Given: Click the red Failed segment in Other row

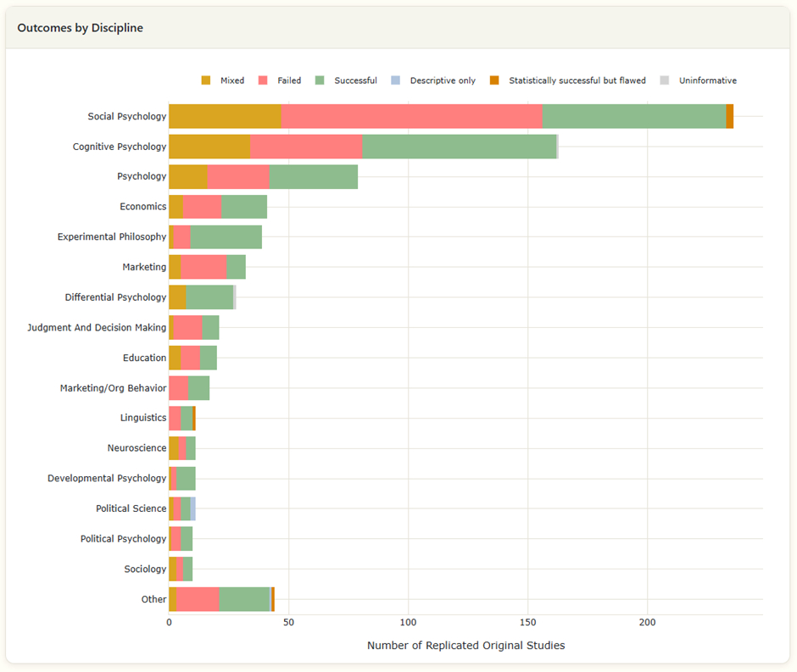Looking at the screenshot, I should (198, 599).
